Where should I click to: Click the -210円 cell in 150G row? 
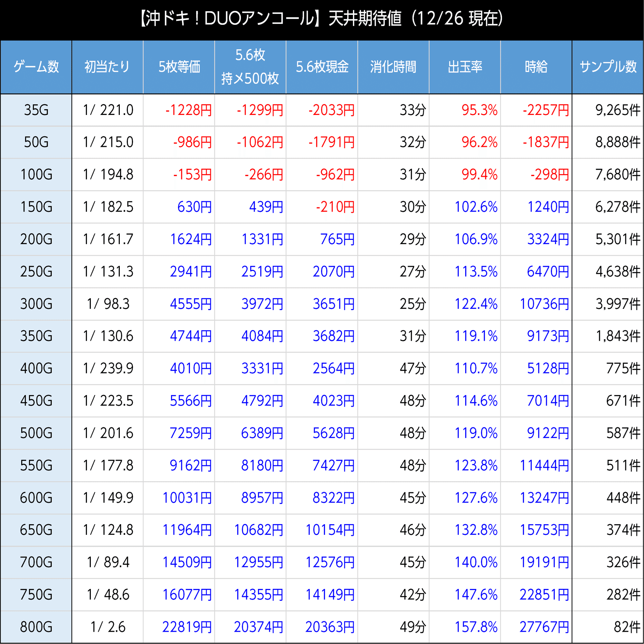tap(335, 207)
